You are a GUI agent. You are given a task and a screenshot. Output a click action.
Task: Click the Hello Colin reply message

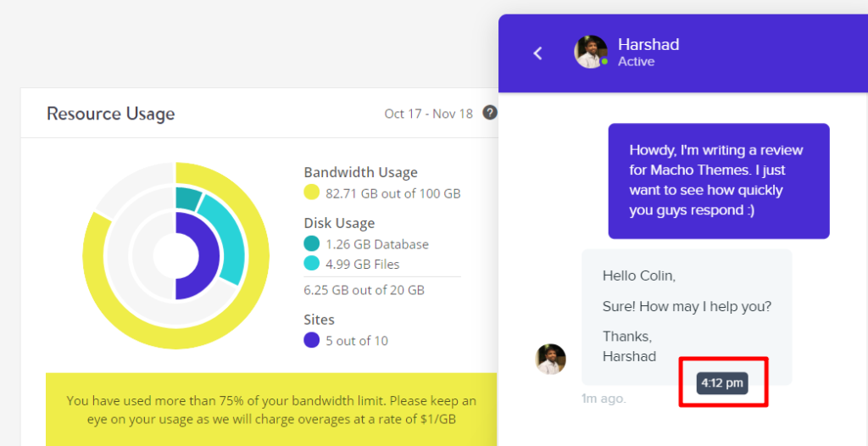coord(687,317)
